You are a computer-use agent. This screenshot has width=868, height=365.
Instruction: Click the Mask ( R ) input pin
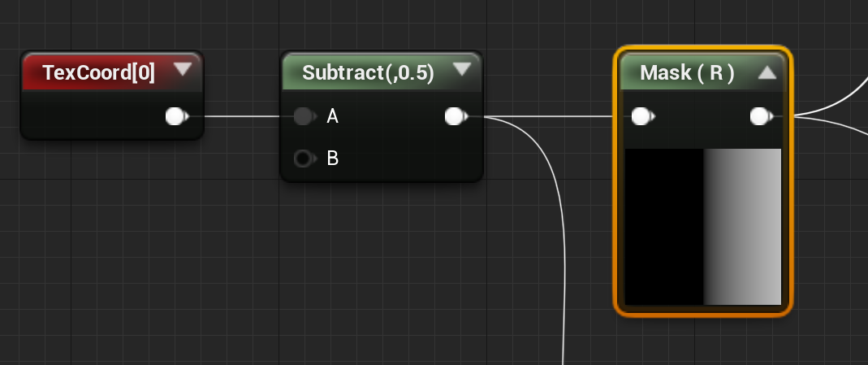pos(642,116)
